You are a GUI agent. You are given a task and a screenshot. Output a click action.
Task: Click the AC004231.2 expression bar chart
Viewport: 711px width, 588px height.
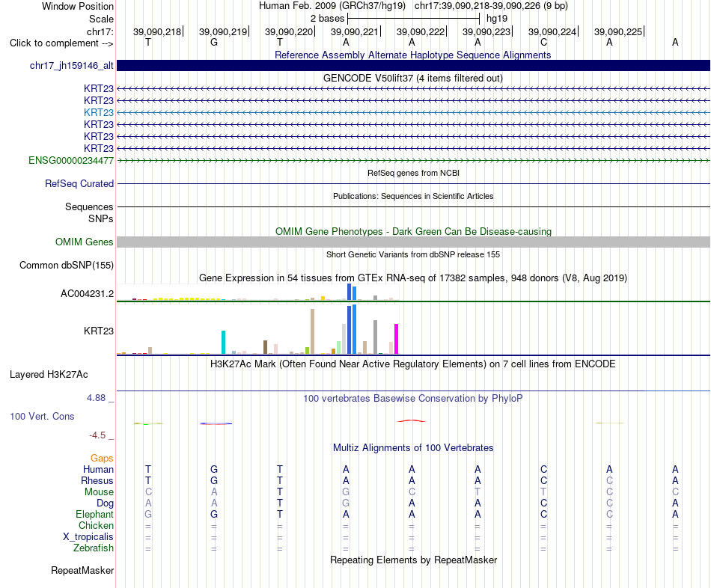tap(257, 292)
